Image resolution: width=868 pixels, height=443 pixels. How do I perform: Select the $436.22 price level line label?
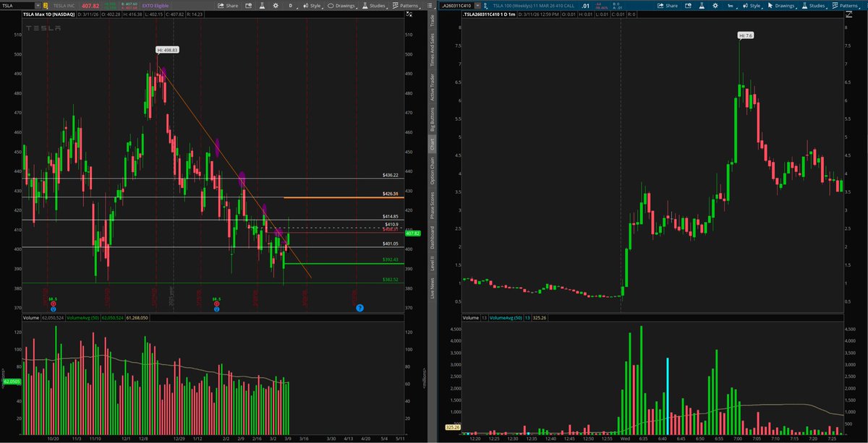(x=391, y=175)
